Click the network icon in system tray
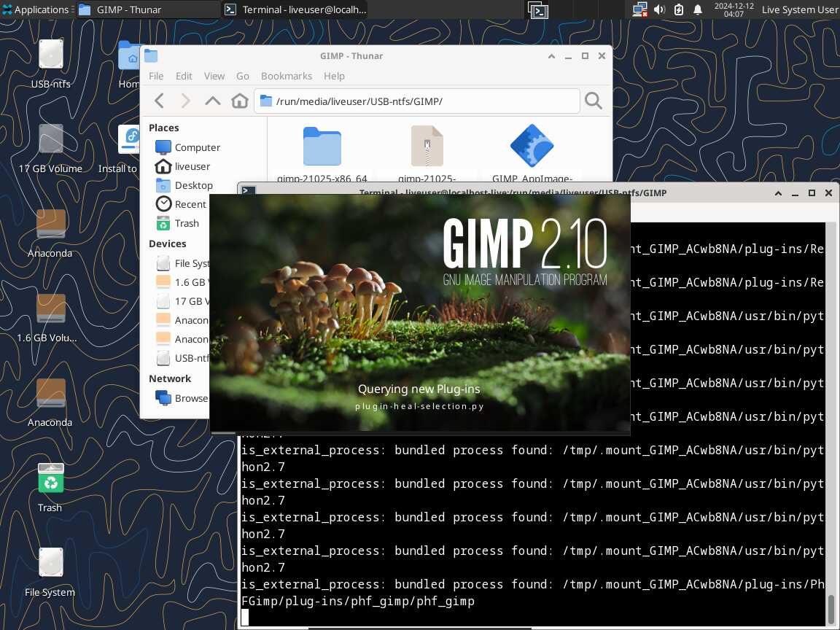 (x=639, y=9)
